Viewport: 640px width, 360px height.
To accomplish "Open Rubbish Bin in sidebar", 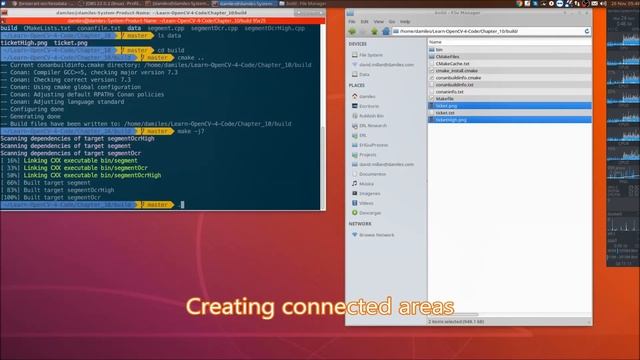I will [371, 116].
